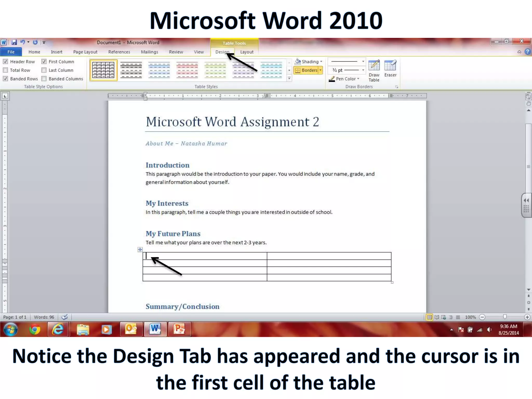Viewport: 532px width, 399px height.
Task: Switch to the Page Layout tab
Action: (85, 52)
